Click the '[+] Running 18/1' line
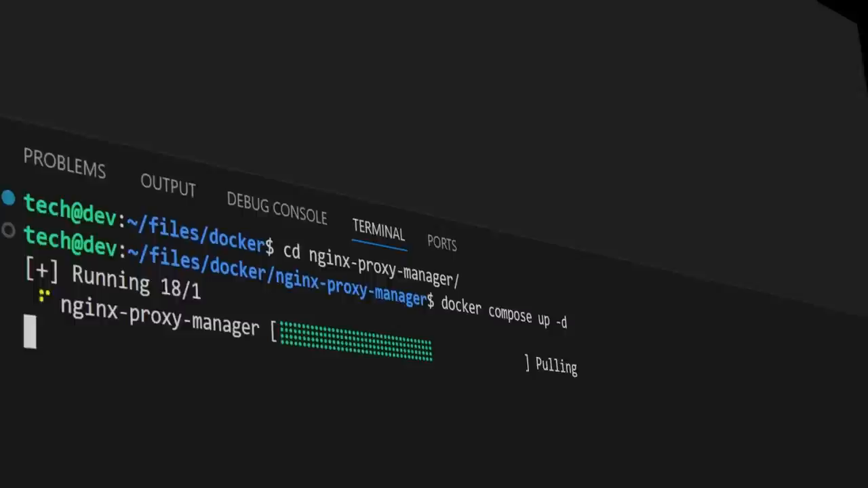 point(113,279)
